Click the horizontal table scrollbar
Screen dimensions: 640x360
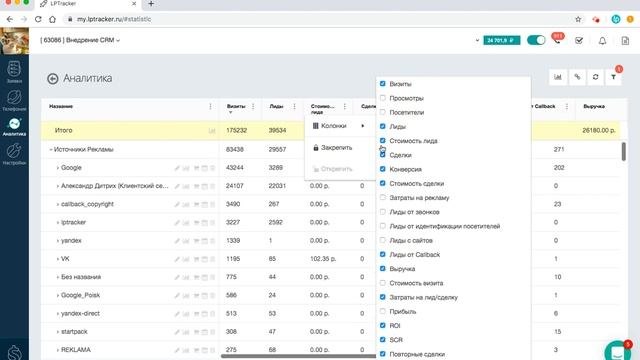tap(298, 356)
